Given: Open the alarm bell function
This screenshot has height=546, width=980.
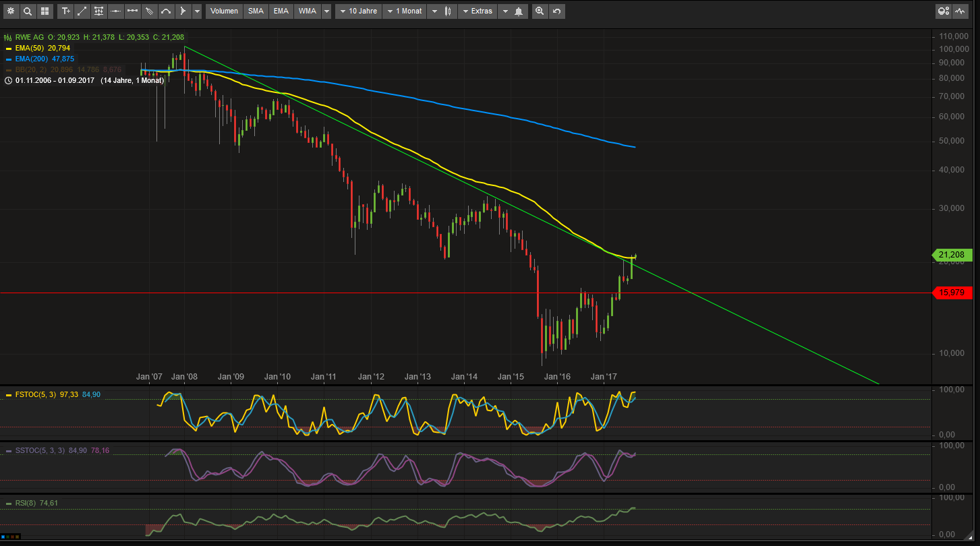Looking at the screenshot, I should pyautogui.click(x=517, y=11).
